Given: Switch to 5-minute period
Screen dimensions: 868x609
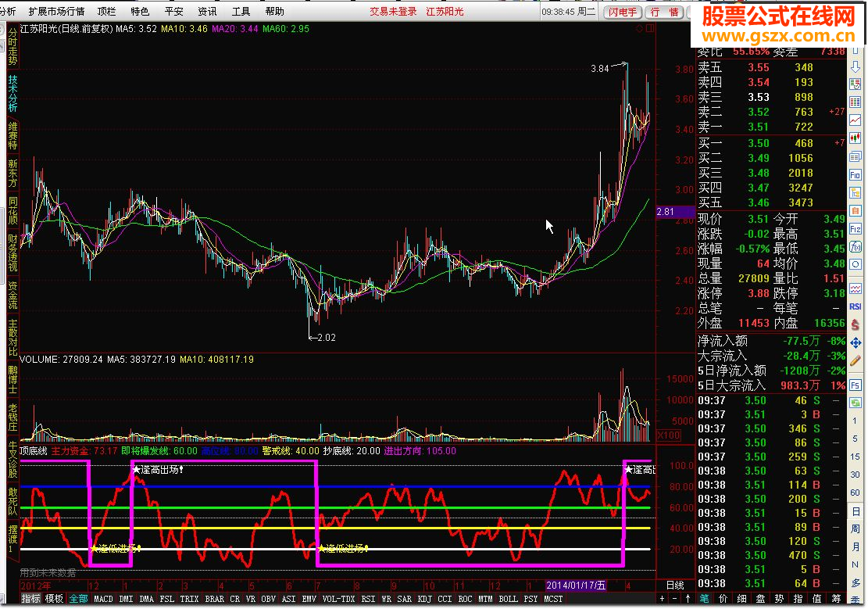Looking at the screenshot, I should click(855, 439).
